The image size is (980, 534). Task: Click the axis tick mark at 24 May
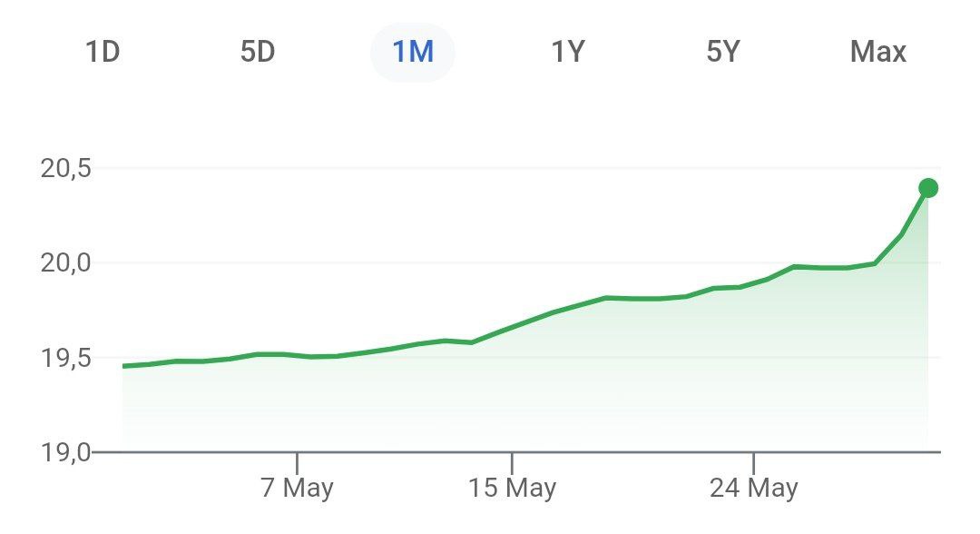tap(753, 459)
